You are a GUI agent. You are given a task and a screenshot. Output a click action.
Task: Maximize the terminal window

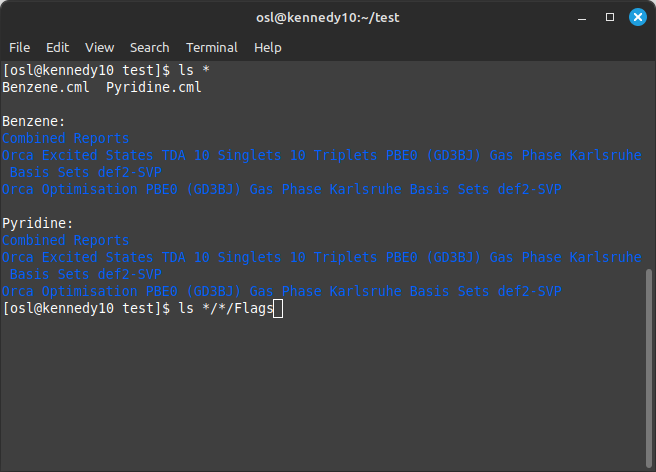[610, 17]
